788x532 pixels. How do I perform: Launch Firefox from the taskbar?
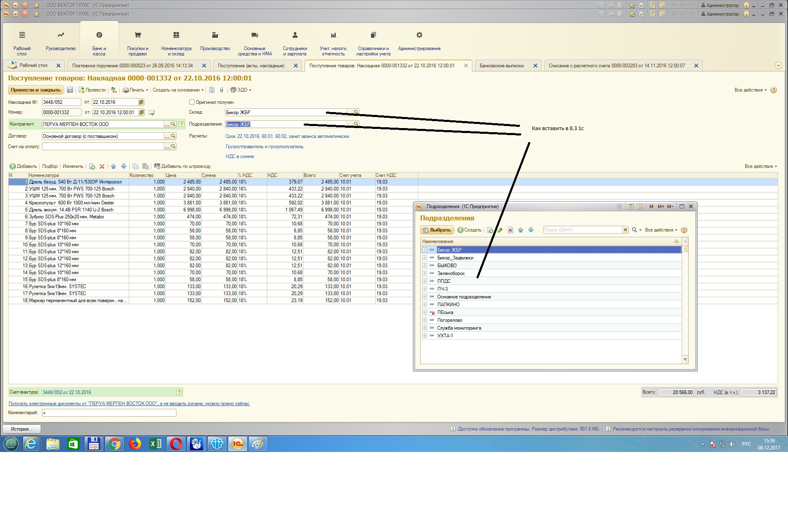pyautogui.click(x=135, y=444)
